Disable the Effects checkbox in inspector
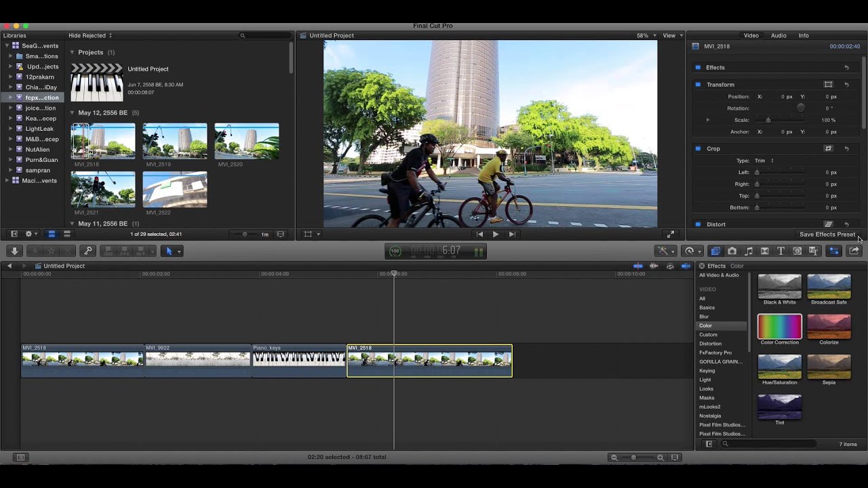The height and width of the screenshot is (488, 868). pyautogui.click(x=697, y=68)
